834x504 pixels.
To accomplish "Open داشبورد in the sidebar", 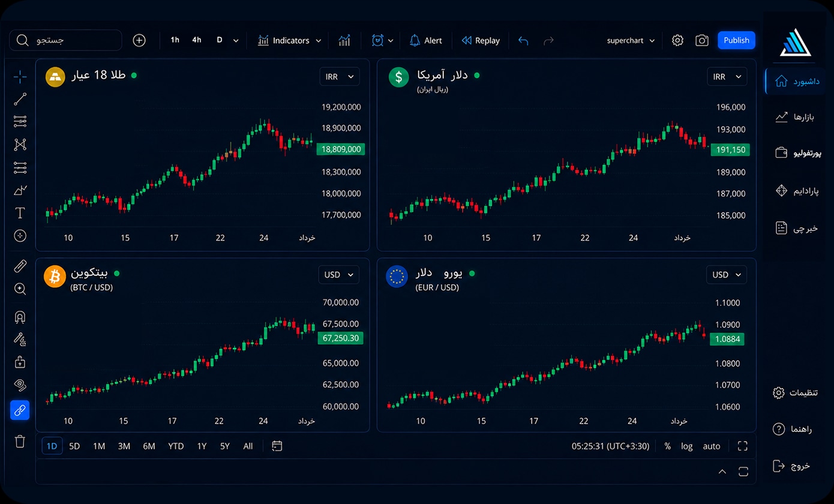I will [x=796, y=81].
